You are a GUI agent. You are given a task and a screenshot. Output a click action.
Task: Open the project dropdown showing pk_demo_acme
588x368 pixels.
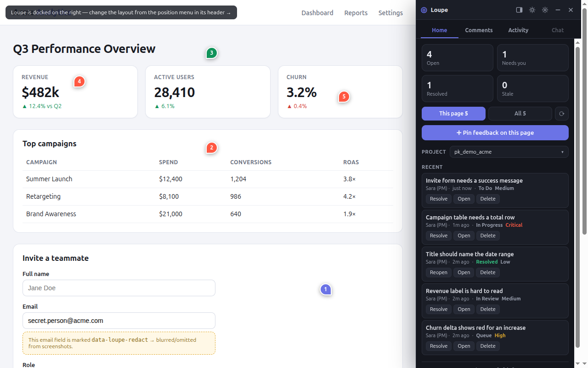(509, 152)
